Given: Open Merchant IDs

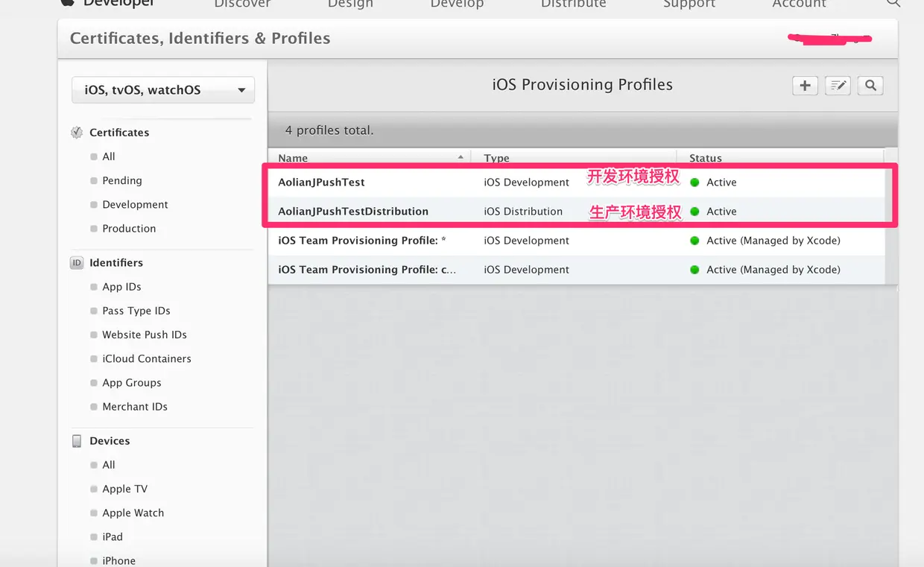Looking at the screenshot, I should (x=135, y=406).
